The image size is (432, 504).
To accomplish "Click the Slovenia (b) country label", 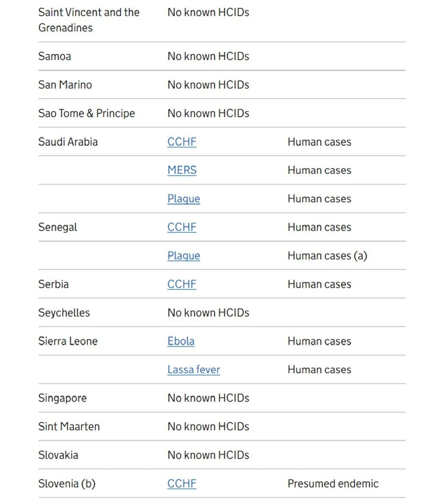I will point(67,483).
